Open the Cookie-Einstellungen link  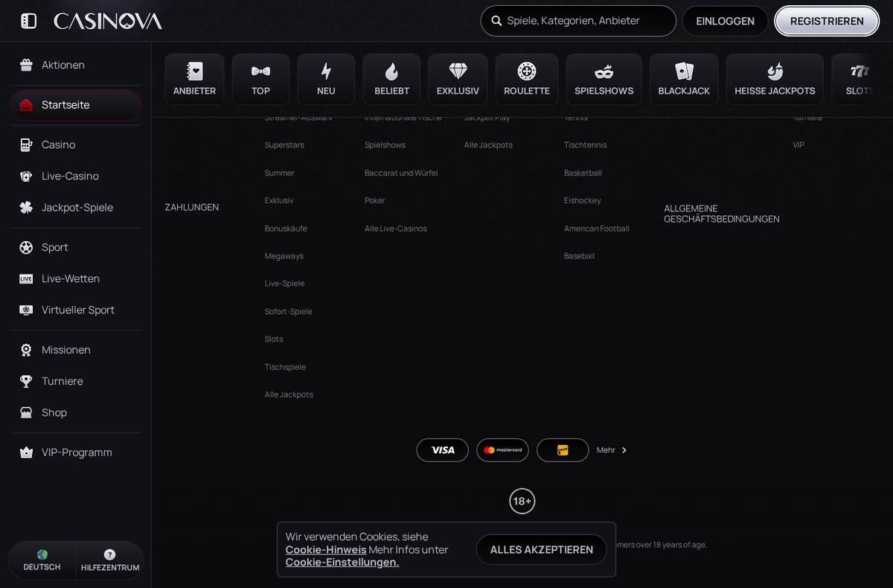342,562
